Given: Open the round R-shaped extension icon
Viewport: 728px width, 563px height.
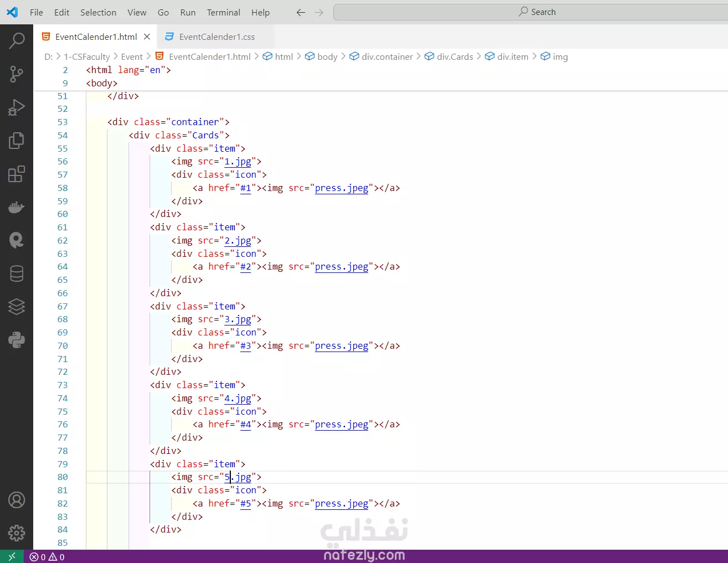Looking at the screenshot, I should pos(17,240).
